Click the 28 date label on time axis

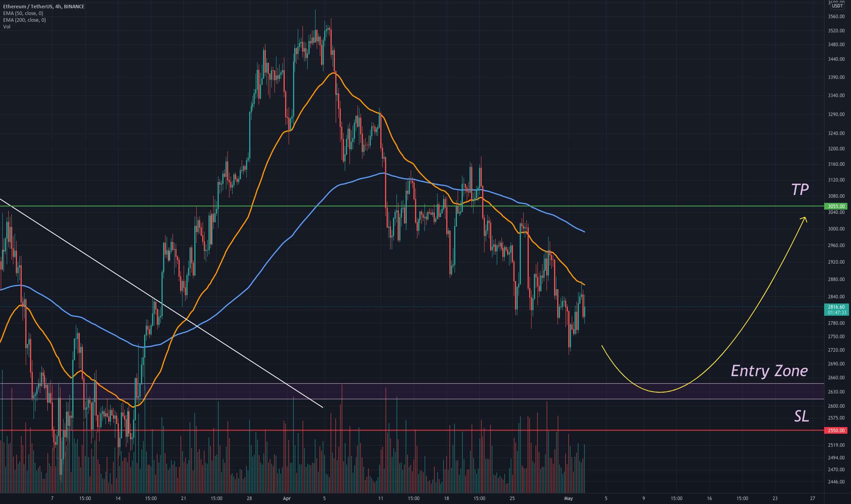pos(249,498)
